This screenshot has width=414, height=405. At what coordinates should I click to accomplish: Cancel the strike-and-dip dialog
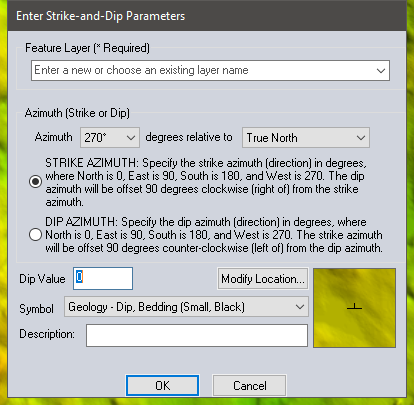point(249,386)
